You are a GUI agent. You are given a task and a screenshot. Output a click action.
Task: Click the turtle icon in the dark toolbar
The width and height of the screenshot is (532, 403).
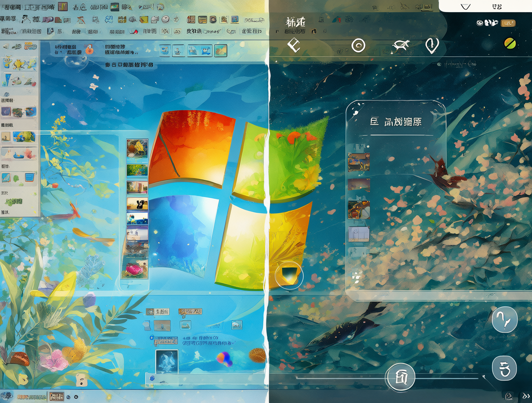[x=401, y=45]
